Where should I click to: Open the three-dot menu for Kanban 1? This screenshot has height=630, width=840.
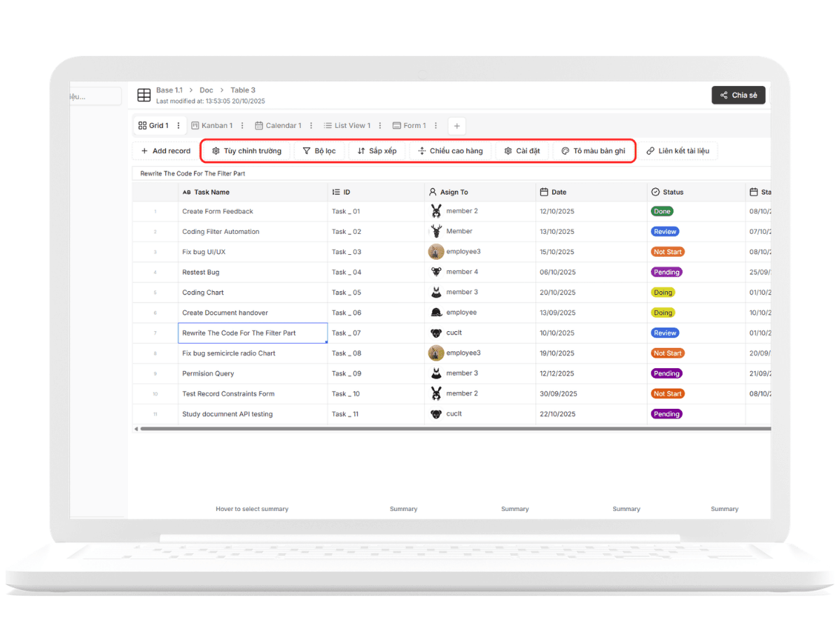pos(242,126)
